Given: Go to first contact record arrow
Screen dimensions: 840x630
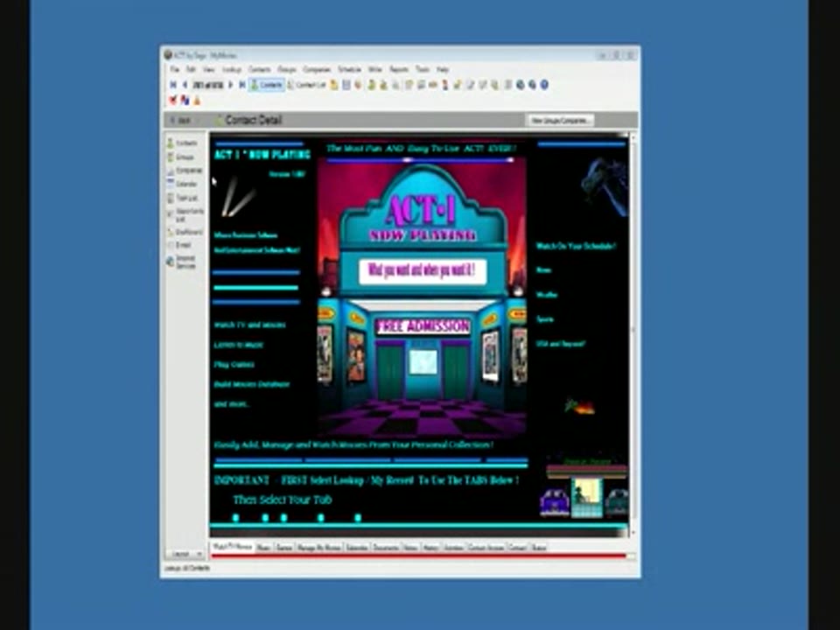Looking at the screenshot, I should (x=173, y=85).
